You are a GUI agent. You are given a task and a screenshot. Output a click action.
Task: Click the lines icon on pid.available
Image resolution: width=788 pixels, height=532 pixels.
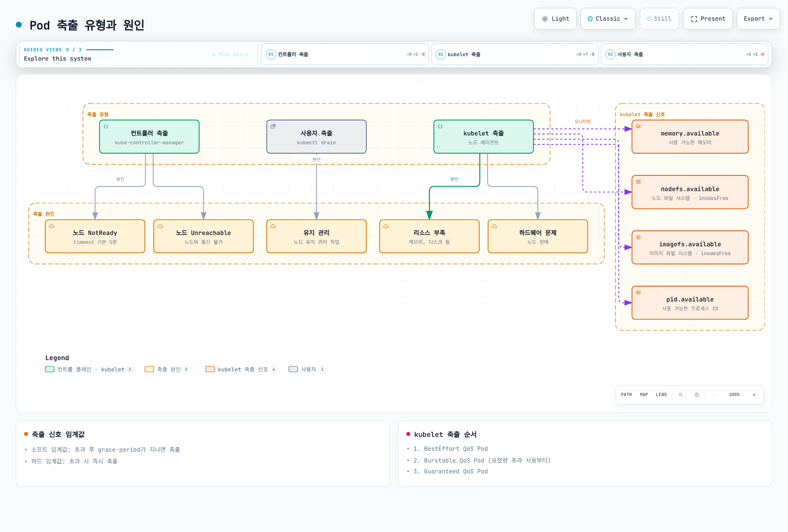[638, 293]
